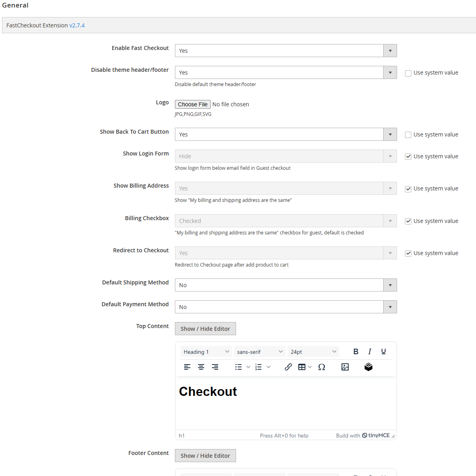The image size is (476, 476).
Task: Toggle italic formatting in Top Content editor
Action: click(x=370, y=351)
